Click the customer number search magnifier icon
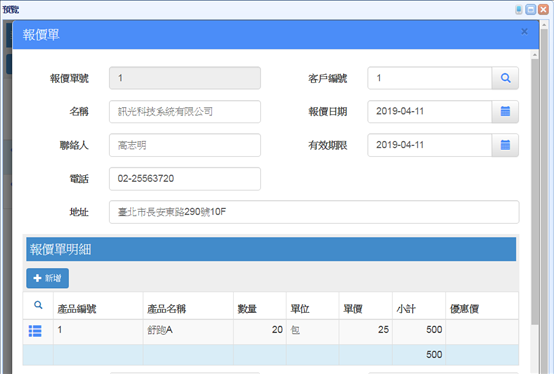This screenshot has height=374, width=554. coord(505,78)
